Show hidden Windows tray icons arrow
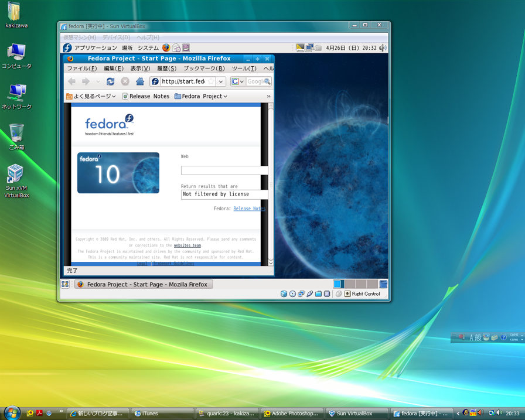The height and width of the screenshot is (420, 525). point(458,414)
